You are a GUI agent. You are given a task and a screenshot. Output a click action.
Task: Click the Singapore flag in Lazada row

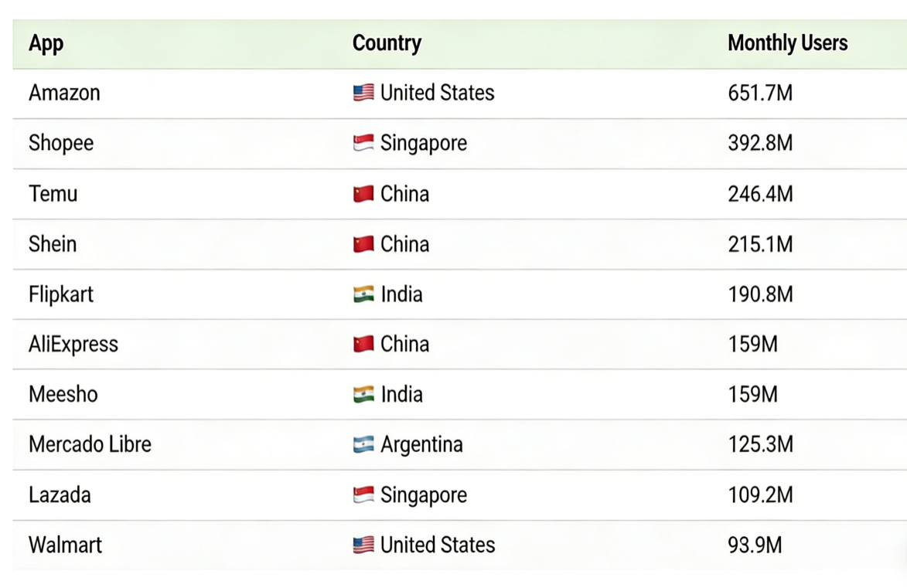pos(363,495)
